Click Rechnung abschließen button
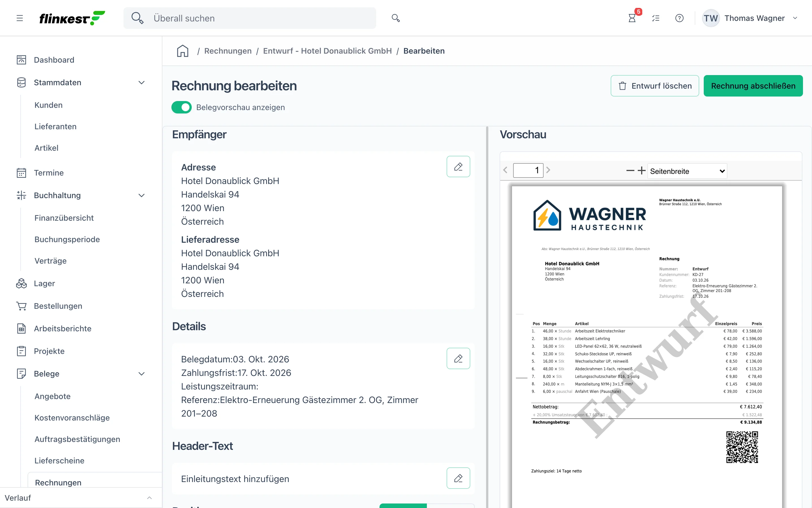Viewport: 812px width, 508px height. 753,86
